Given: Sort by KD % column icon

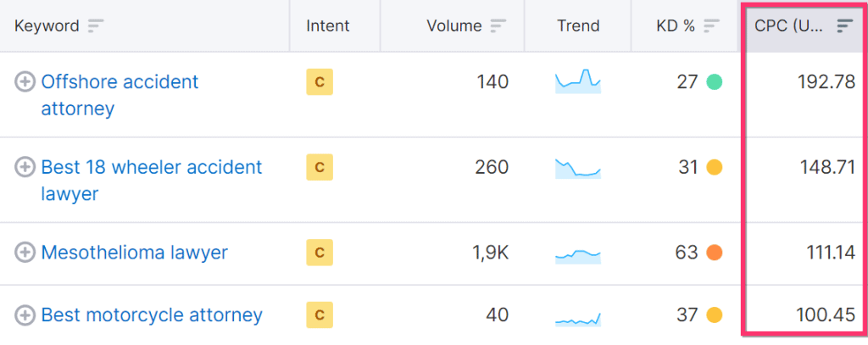Looking at the screenshot, I should point(712,26).
